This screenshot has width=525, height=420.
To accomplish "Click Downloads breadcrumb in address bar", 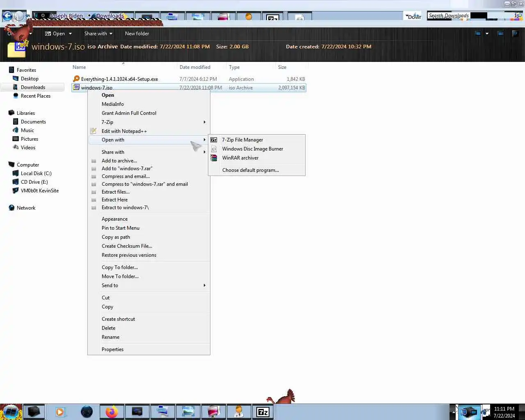I will coord(110,16).
